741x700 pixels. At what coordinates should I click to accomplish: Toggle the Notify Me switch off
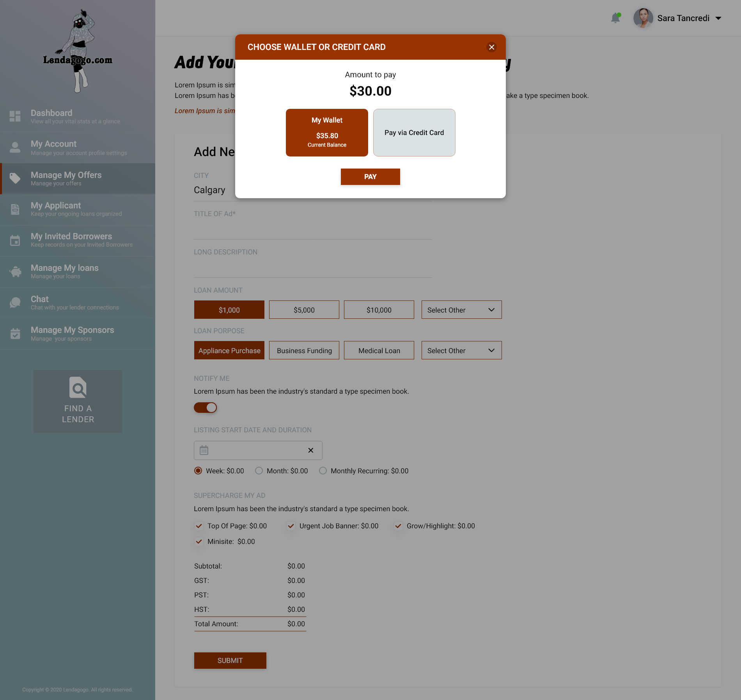[205, 408]
